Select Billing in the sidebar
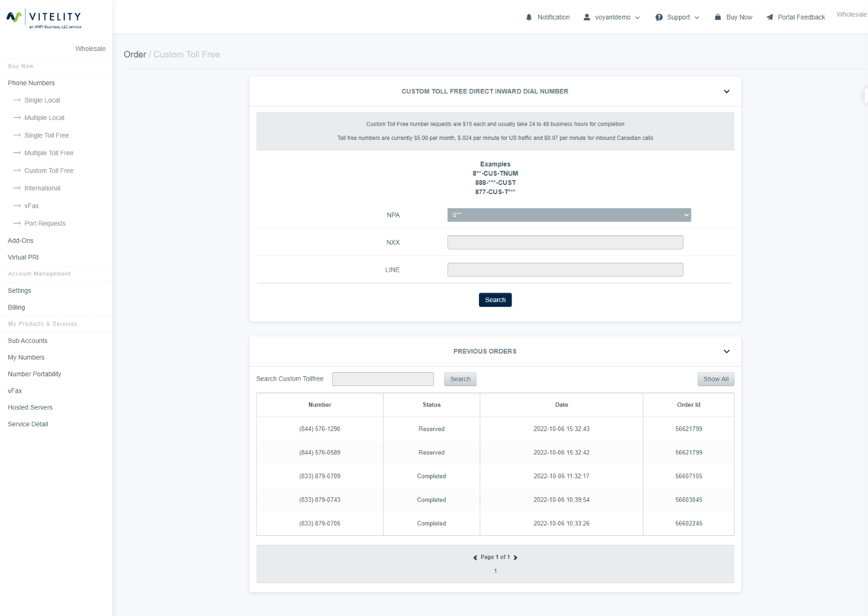This screenshot has width=868, height=616. pyautogui.click(x=16, y=307)
